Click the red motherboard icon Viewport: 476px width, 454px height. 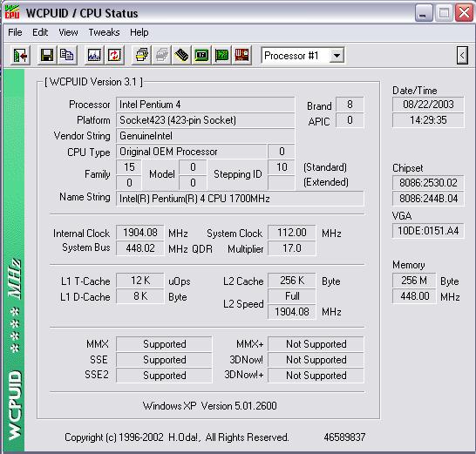coord(241,56)
